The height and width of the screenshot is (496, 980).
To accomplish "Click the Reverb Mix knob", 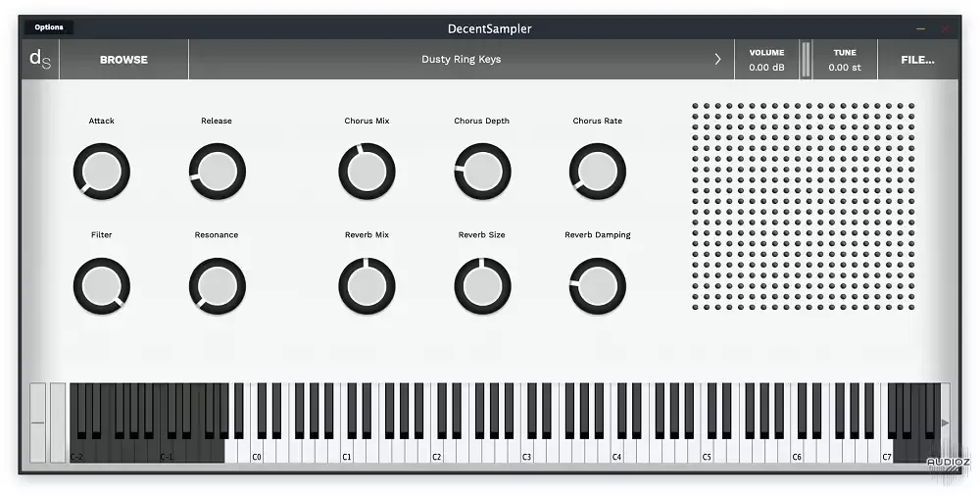I will [x=367, y=286].
